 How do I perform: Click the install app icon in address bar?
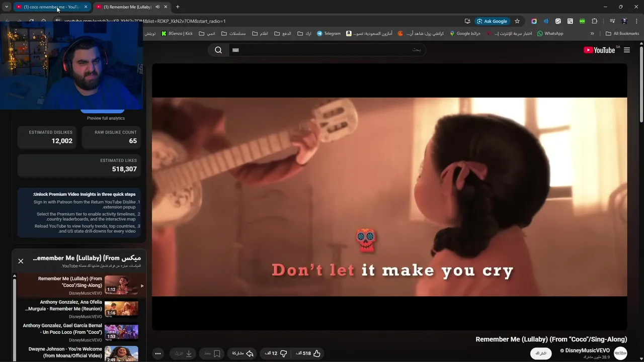click(x=467, y=21)
